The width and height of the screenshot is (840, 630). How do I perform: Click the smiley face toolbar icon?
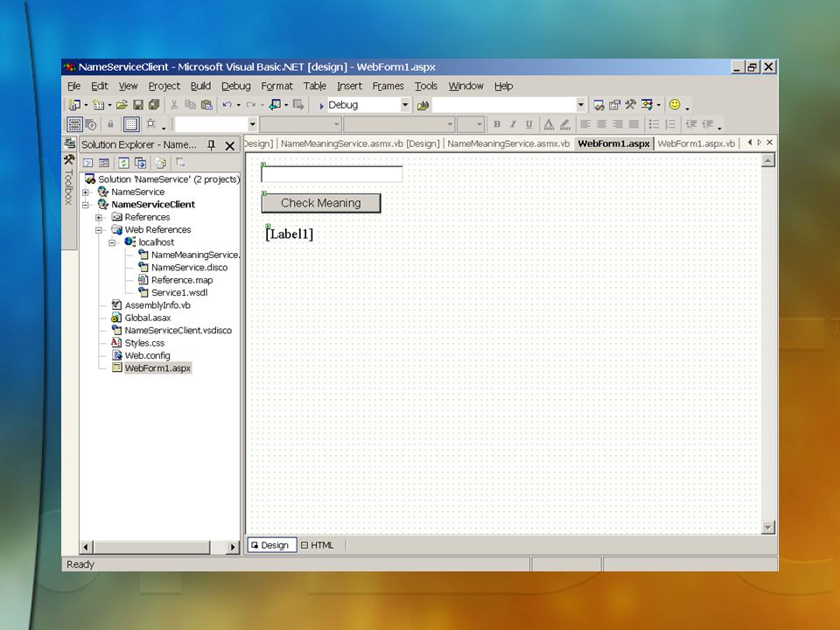[x=675, y=104]
